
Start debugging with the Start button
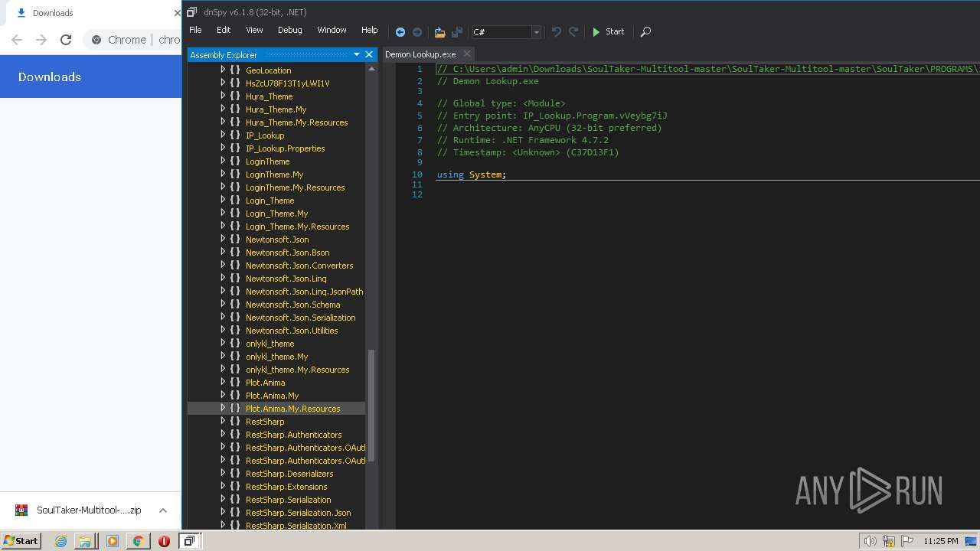click(608, 32)
